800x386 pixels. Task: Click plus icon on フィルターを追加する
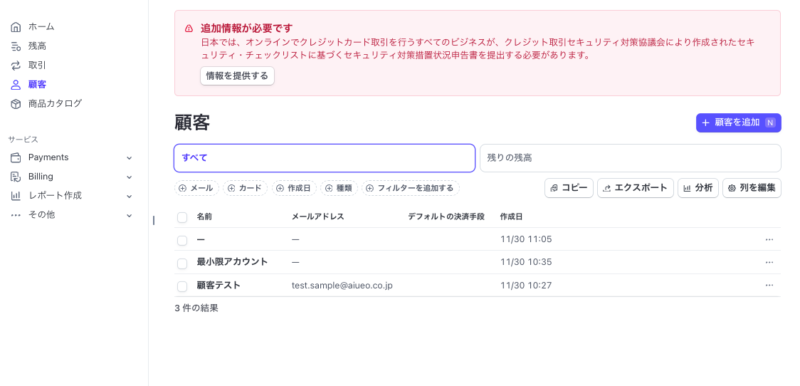(370, 188)
